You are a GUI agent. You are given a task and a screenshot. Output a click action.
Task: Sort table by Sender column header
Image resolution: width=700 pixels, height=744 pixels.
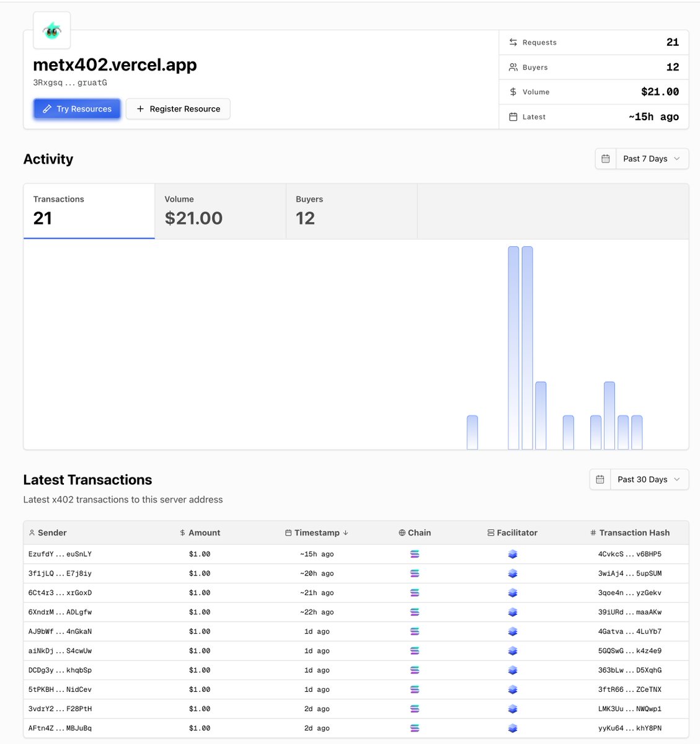48,533
